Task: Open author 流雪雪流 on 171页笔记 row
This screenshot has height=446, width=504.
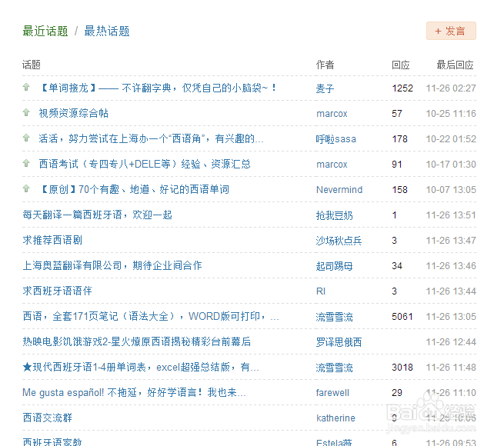Action: (x=334, y=317)
